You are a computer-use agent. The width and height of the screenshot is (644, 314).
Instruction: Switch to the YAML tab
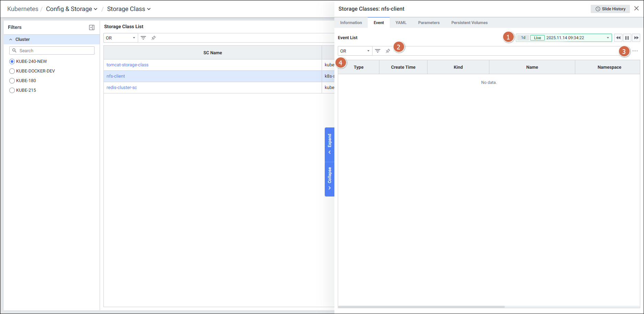tap(401, 23)
